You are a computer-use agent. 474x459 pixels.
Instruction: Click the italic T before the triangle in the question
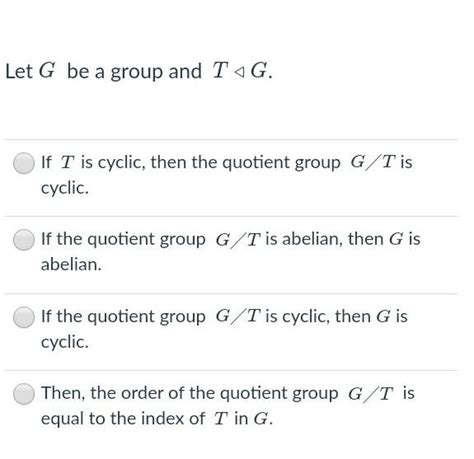coord(220,70)
